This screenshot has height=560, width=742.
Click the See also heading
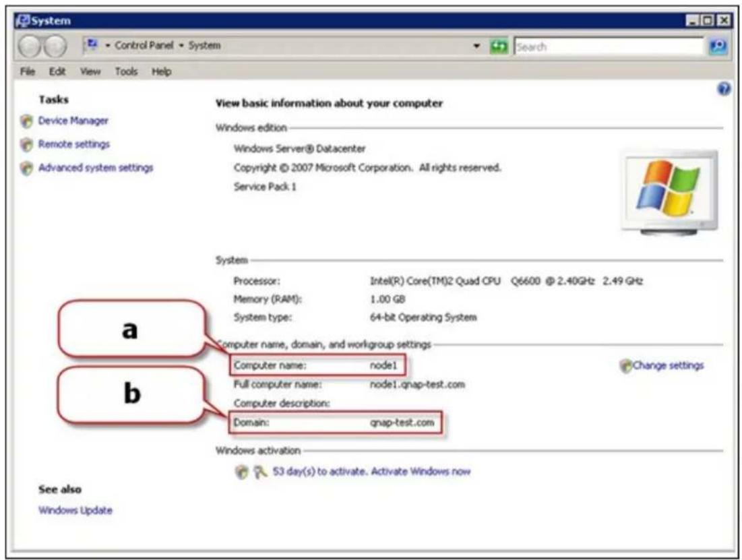pyautogui.click(x=59, y=489)
